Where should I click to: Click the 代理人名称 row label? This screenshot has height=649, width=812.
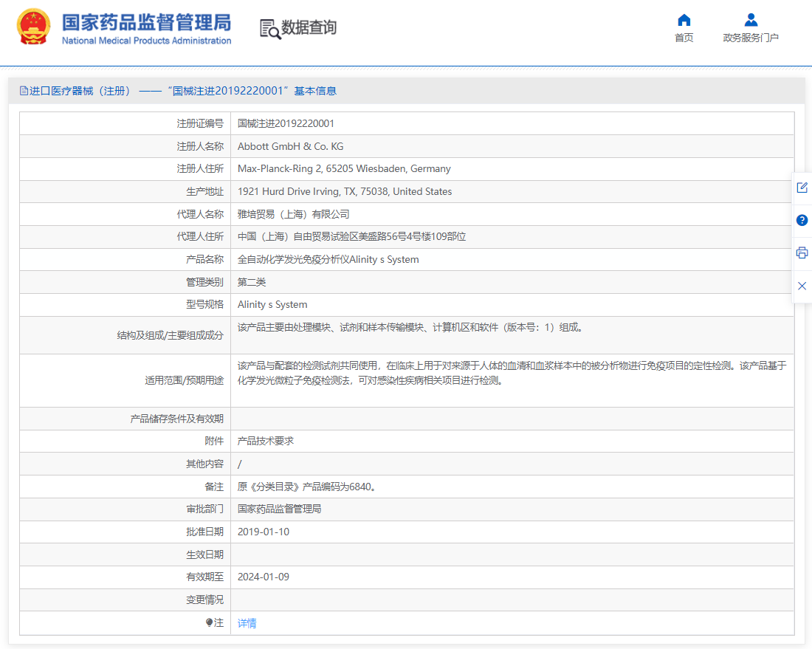200,214
